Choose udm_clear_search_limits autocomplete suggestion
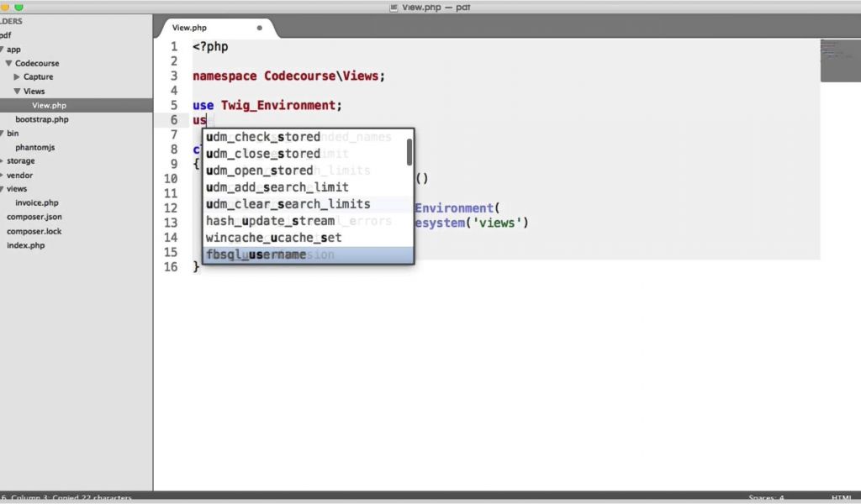This screenshot has width=861, height=504. tap(308, 204)
